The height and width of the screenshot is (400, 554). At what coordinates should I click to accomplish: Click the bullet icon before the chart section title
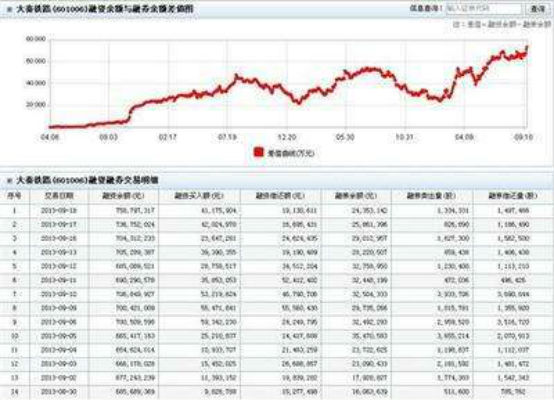coord(9,10)
